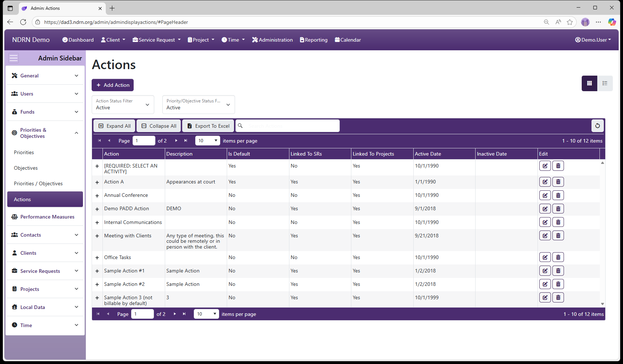The image size is (623, 364).
Task: Edit the Annual Conference action
Action: [545, 195]
